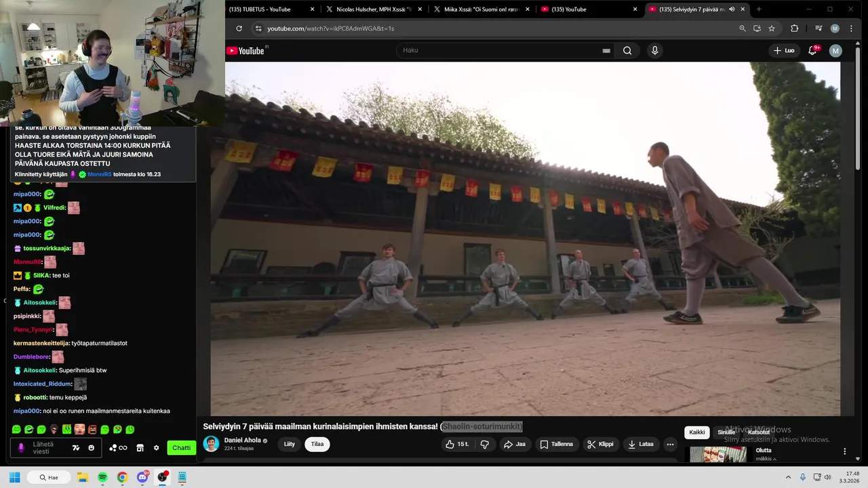Viewport: 868px width, 488px height.
Task: Open chat settings gear
Action: (156, 447)
